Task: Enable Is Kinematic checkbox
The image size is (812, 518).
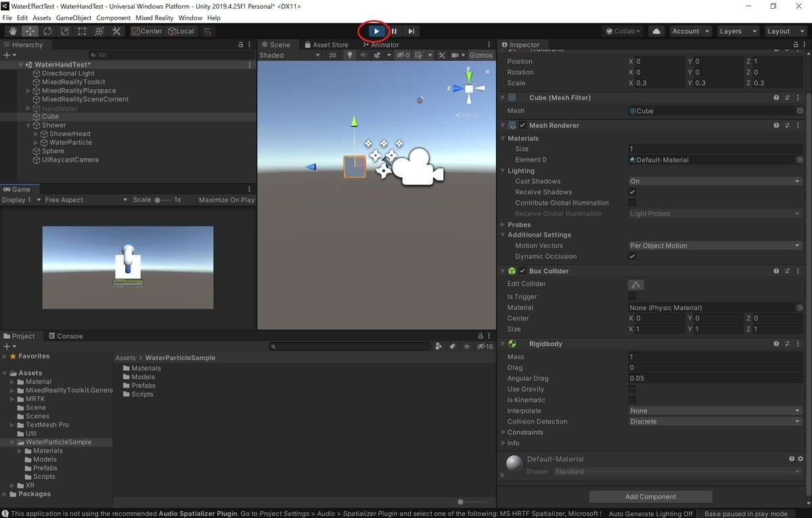Action: tap(632, 400)
